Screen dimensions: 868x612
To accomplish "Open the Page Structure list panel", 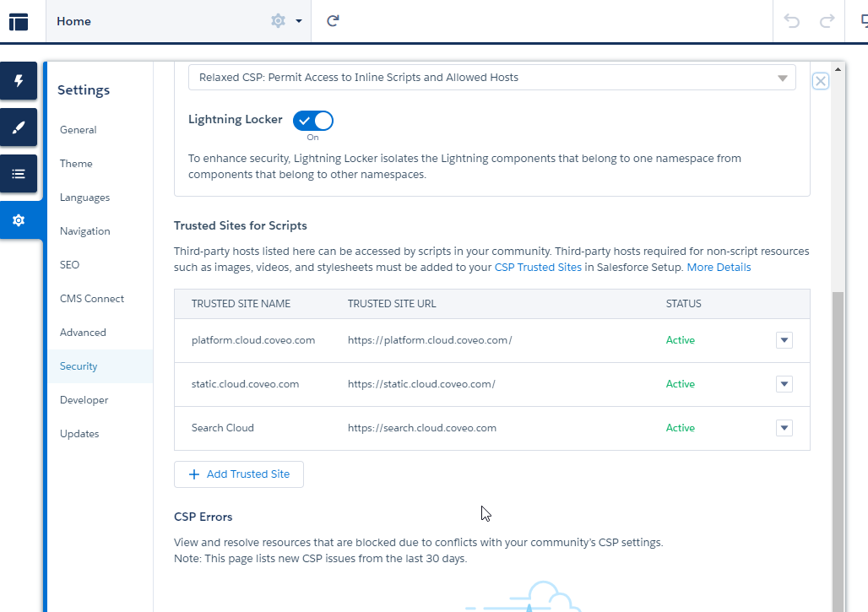I will tap(19, 175).
